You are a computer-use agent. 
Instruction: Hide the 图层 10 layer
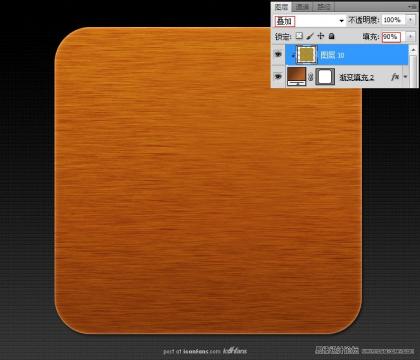[278, 54]
